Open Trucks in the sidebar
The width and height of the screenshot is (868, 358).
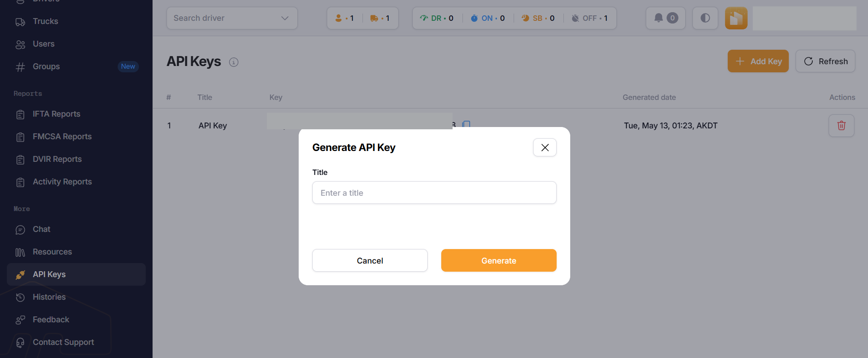click(45, 21)
